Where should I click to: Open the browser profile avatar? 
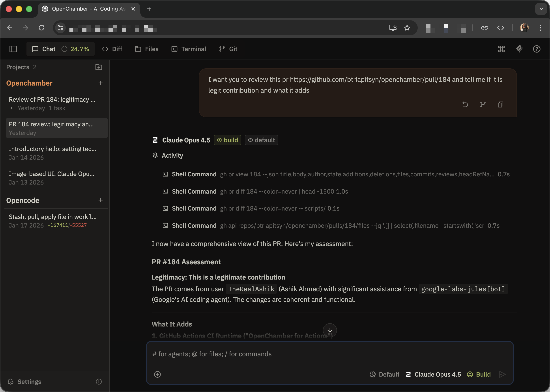click(524, 28)
